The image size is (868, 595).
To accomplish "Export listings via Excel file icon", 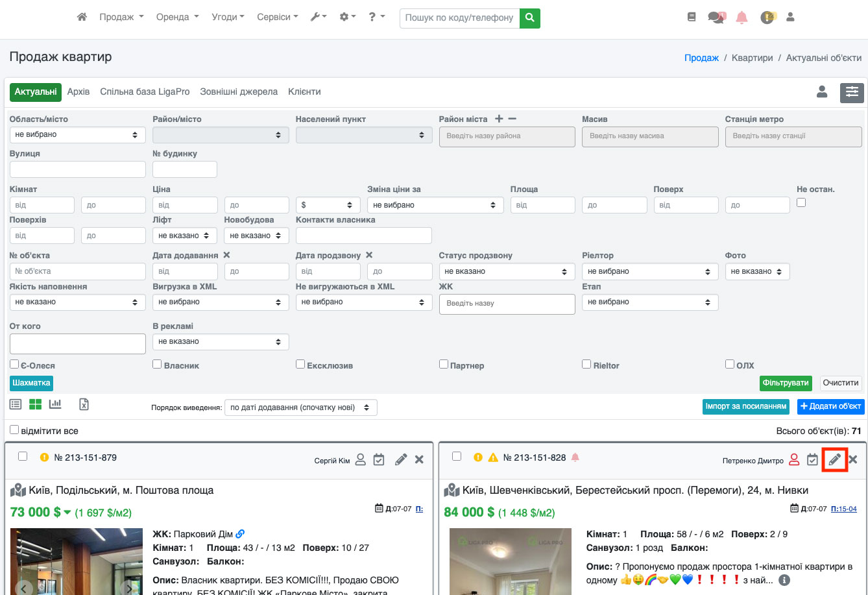I will [84, 404].
